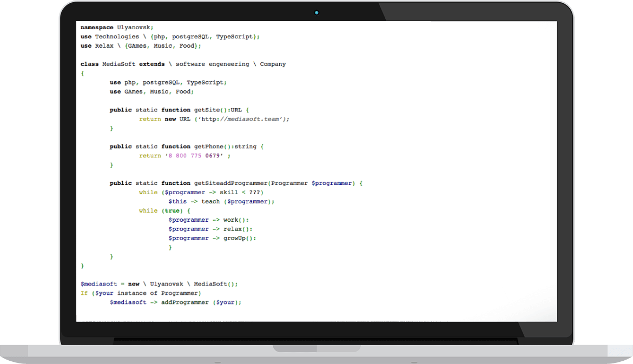Click the getPhone() function declaration
633x364 pixels.
point(187,147)
